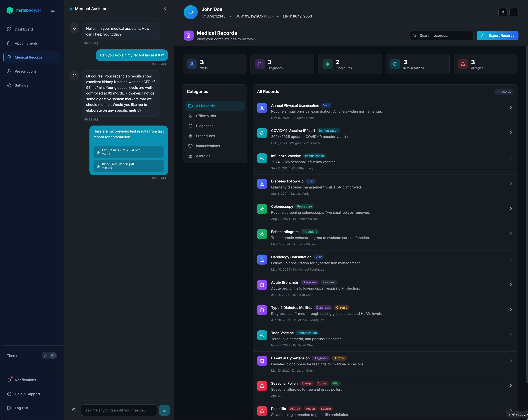Open the three-dot options menu top right
Screen dimensions: 528x420
point(514,12)
